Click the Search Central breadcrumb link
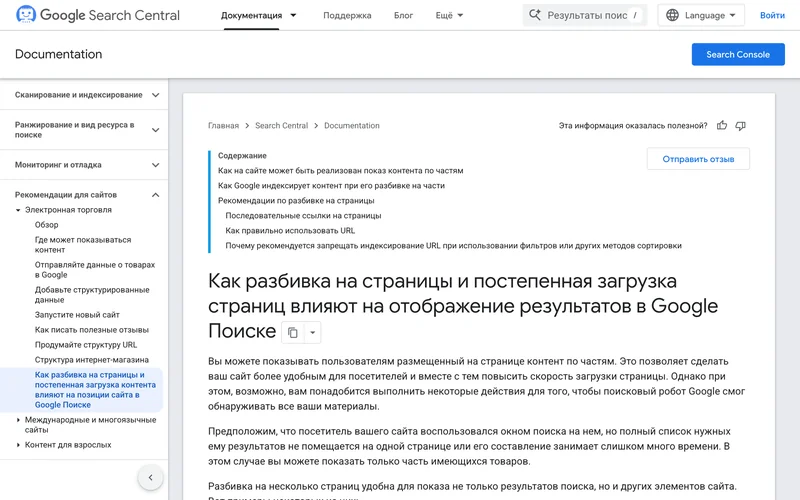800x500 pixels. pyautogui.click(x=281, y=126)
